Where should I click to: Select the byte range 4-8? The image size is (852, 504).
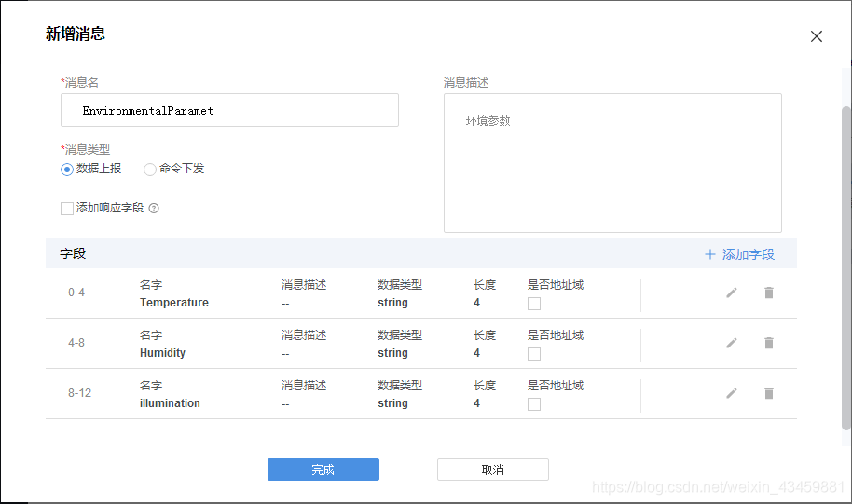point(76,343)
